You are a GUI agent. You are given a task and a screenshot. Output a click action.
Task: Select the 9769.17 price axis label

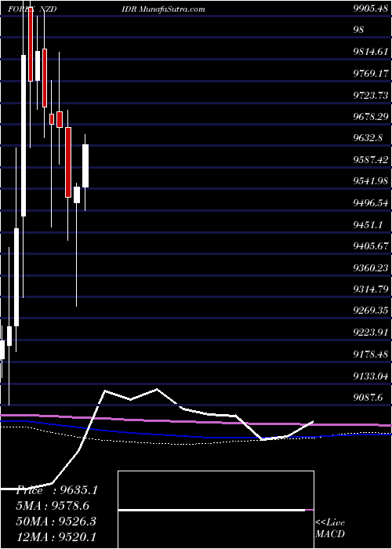pos(371,74)
